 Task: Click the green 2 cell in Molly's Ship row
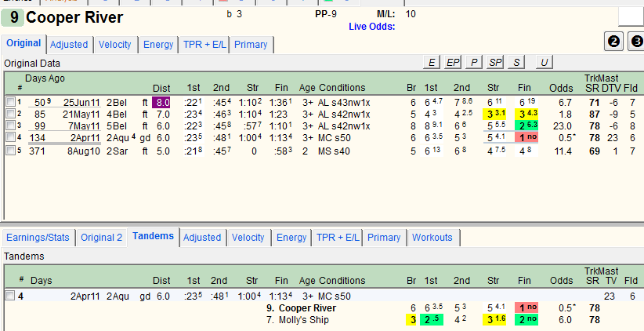[x=431, y=320]
